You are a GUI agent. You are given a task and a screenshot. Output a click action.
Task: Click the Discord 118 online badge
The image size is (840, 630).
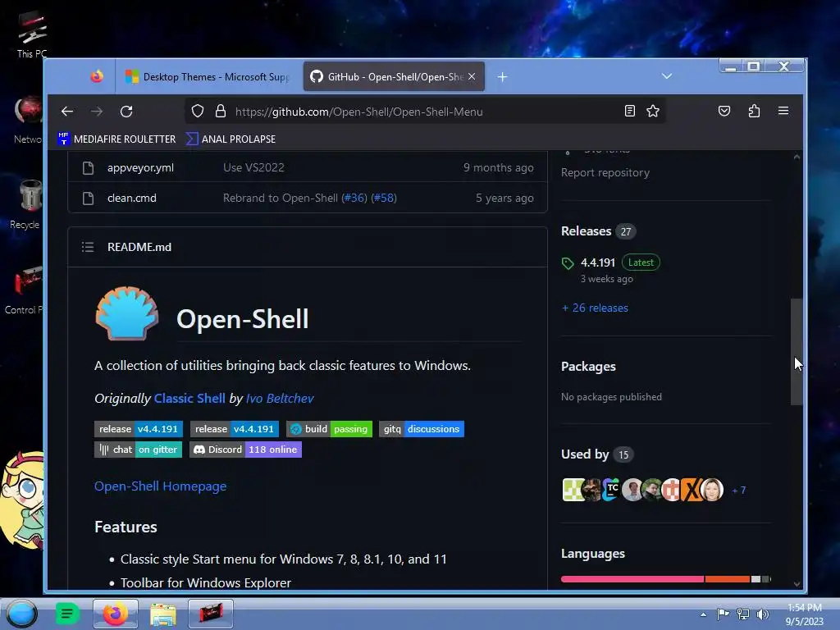click(x=245, y=450)
